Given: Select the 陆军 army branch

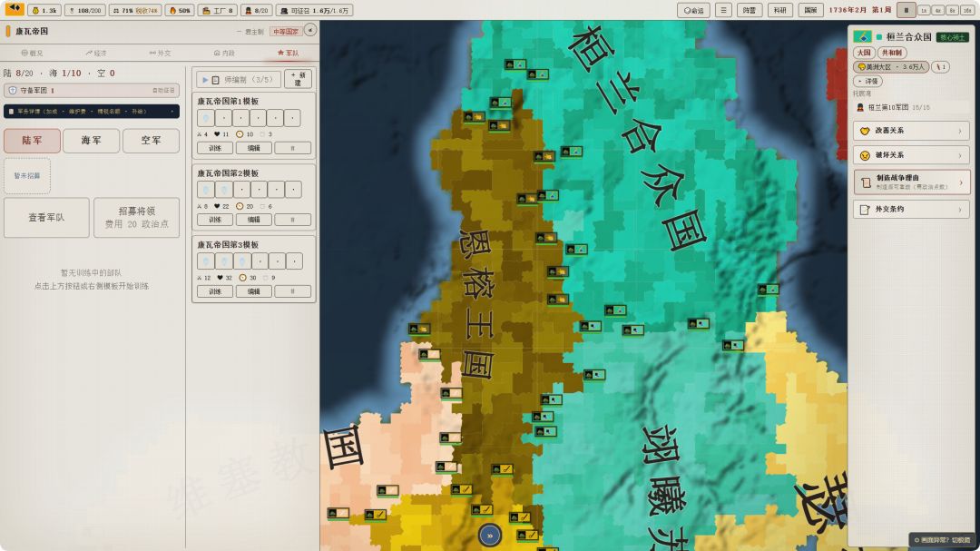Looking at the screenshot, I should coord(32,141).
